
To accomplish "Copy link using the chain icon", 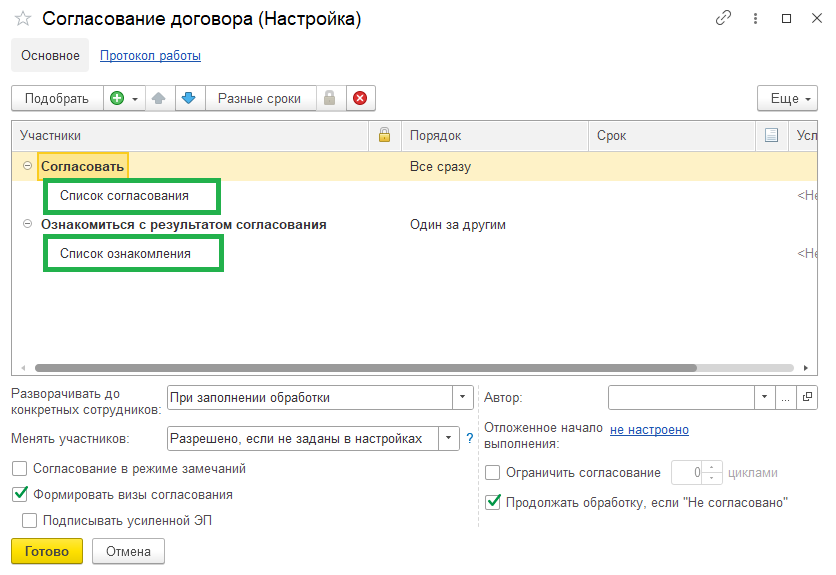I will coord(723,18).
